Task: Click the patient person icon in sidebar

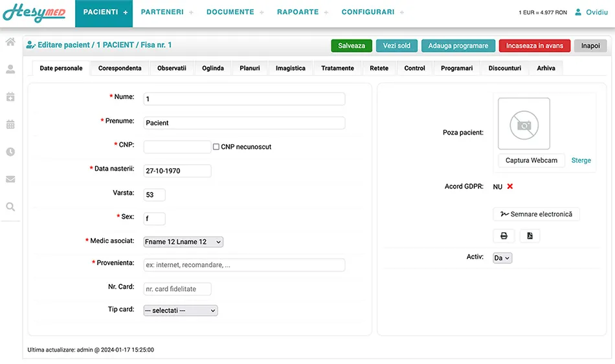Action: pos(10,69)
